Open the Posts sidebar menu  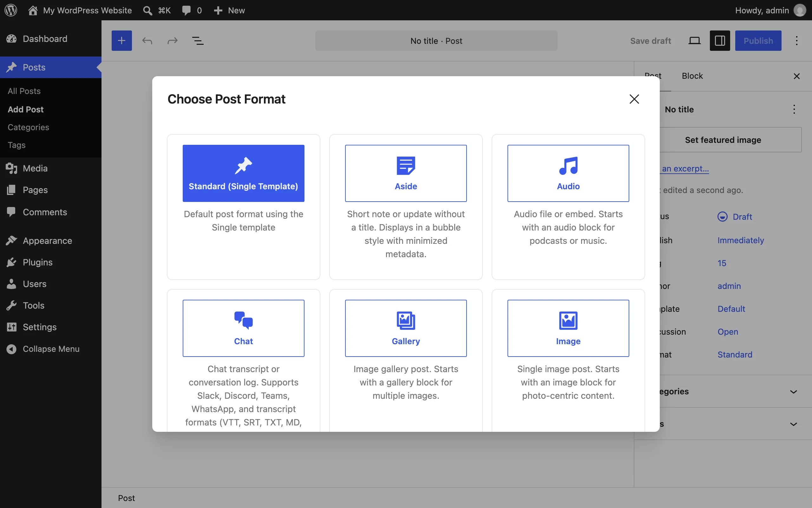tap(51, 67)
